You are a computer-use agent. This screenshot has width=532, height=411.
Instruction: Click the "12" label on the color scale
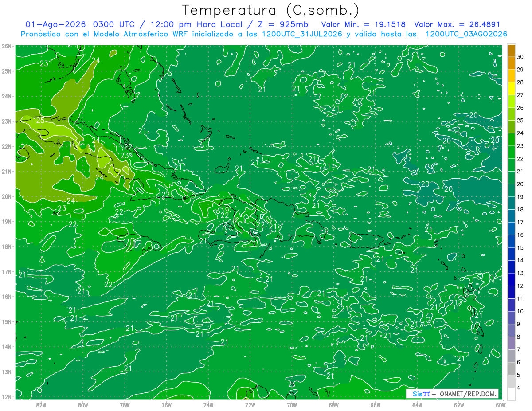pos(520,286)
